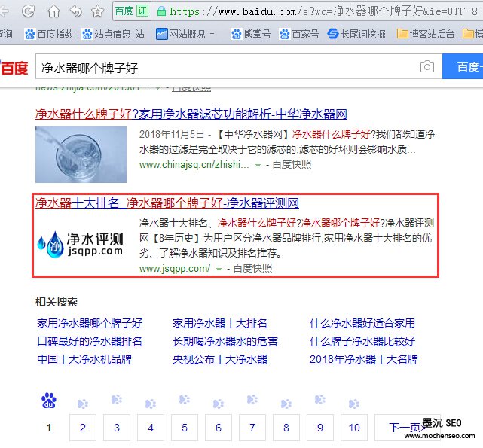483x448 pixels.
Task: Open the 百家号 bookmark
Action: (x=299, y=34)
